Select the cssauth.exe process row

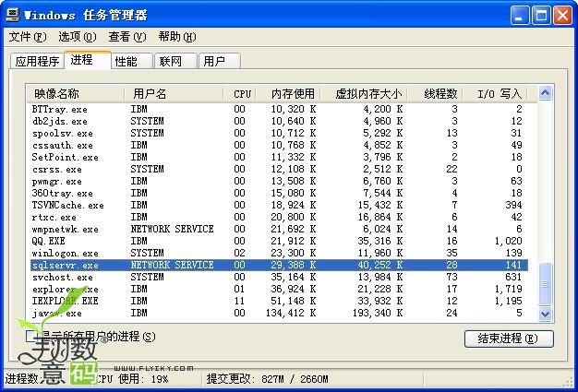[279, 145]
